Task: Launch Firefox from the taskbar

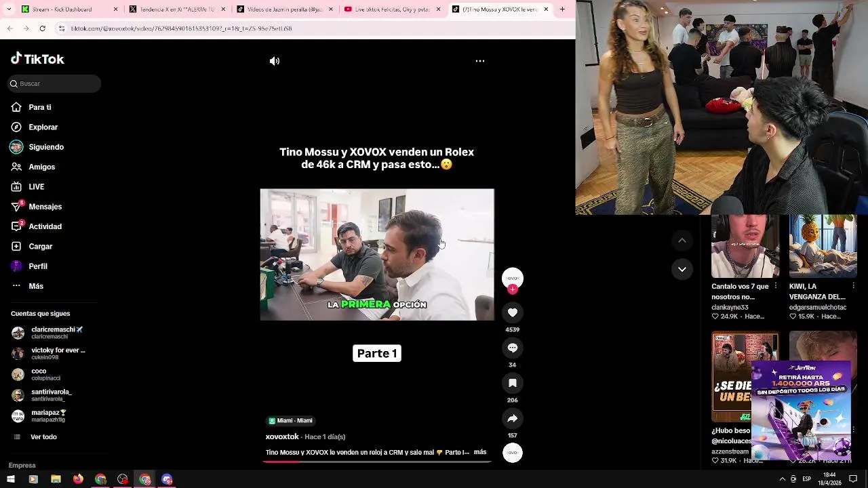Action: 78,479
